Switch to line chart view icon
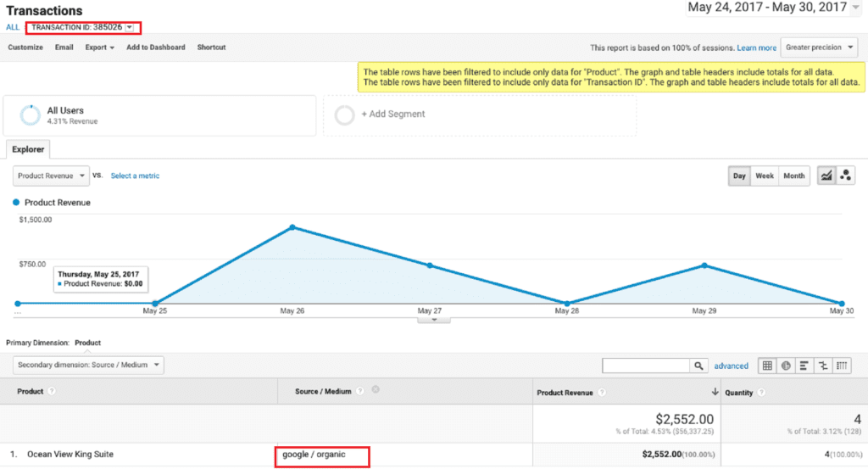The width and height of the screenshot is (868, 469). (826, 176)
